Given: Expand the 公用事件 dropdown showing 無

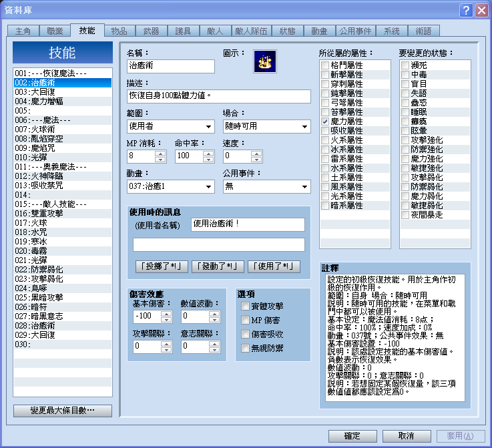Looking at the screenshot, I should pyautogui.click(x=267, y=187).
